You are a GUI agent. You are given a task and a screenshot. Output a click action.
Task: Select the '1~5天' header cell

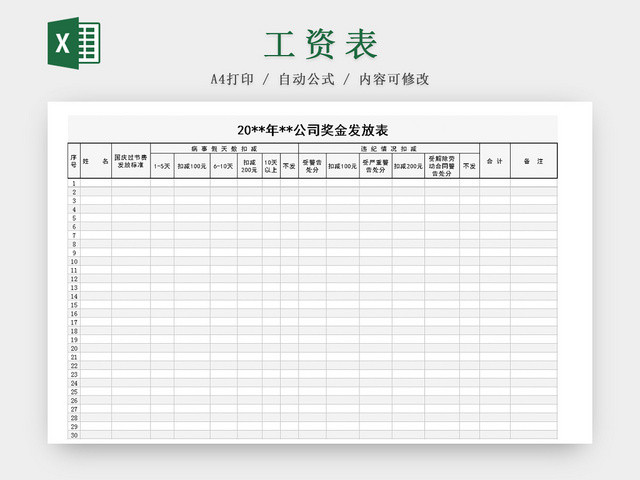pyautogui.click(x=162, y=166)
